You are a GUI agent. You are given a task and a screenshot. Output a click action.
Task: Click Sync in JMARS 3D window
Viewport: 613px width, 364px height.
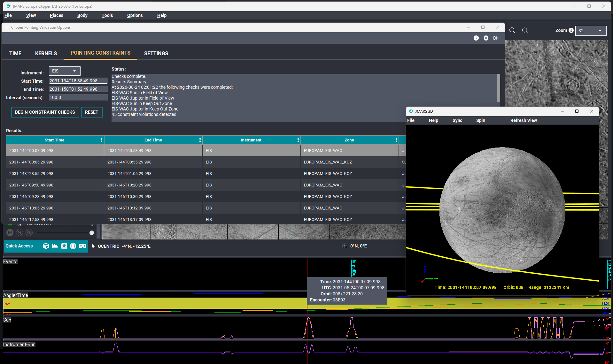point(457,120)
